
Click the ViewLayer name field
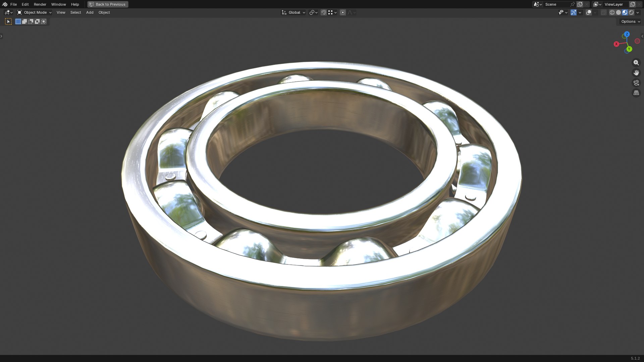coord(616,4)
